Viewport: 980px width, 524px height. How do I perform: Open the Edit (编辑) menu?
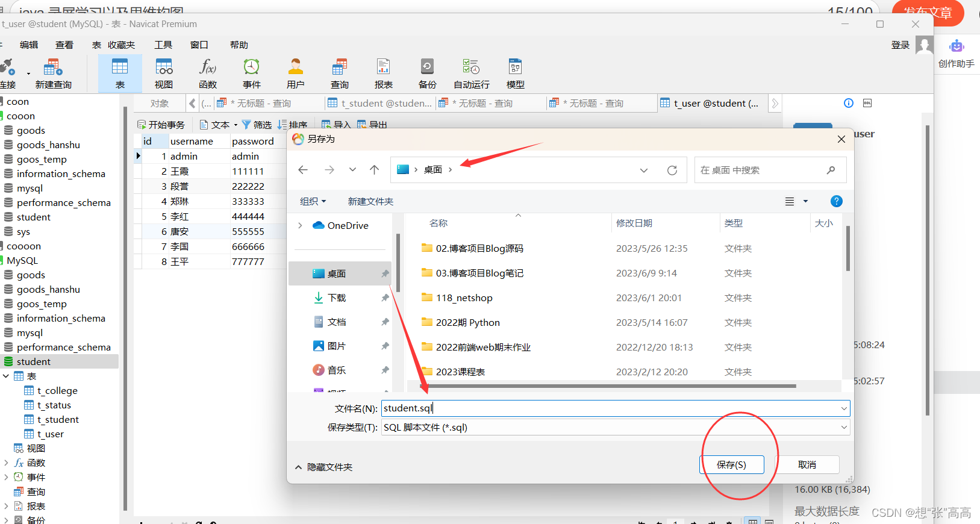(x=29, y=45)
